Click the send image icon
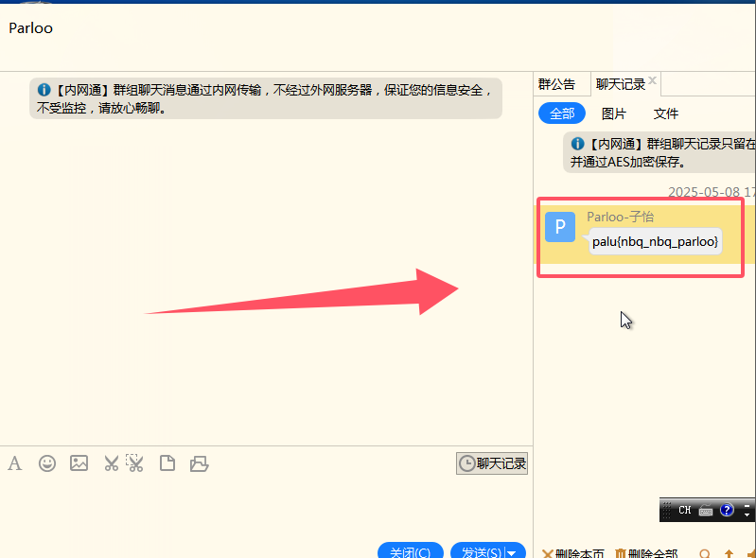 (79, 463)
